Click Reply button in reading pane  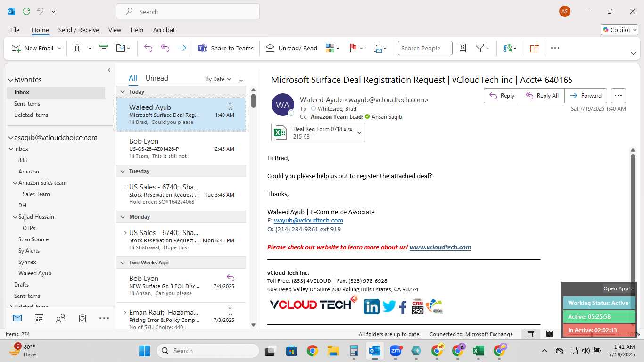point(502,96)
